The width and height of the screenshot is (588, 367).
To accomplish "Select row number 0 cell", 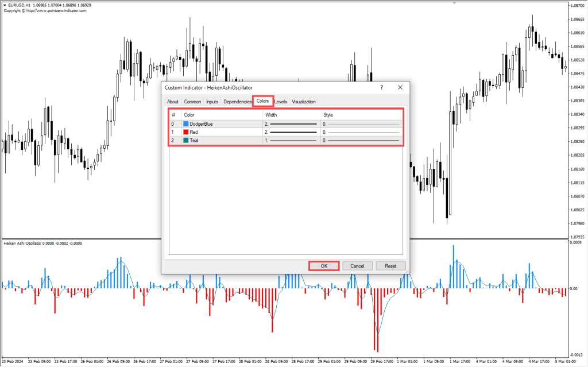I will 176,124.
